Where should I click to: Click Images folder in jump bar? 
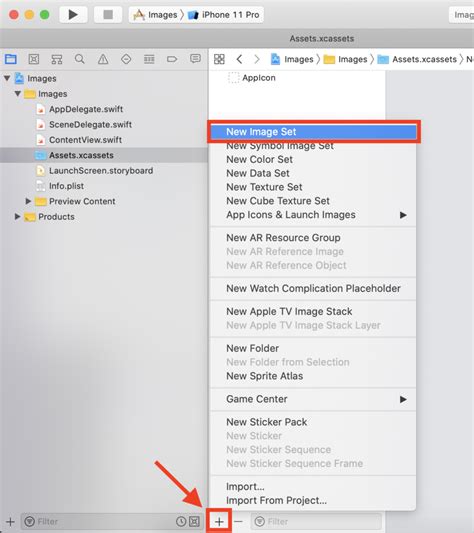click(x=345, y=59)
